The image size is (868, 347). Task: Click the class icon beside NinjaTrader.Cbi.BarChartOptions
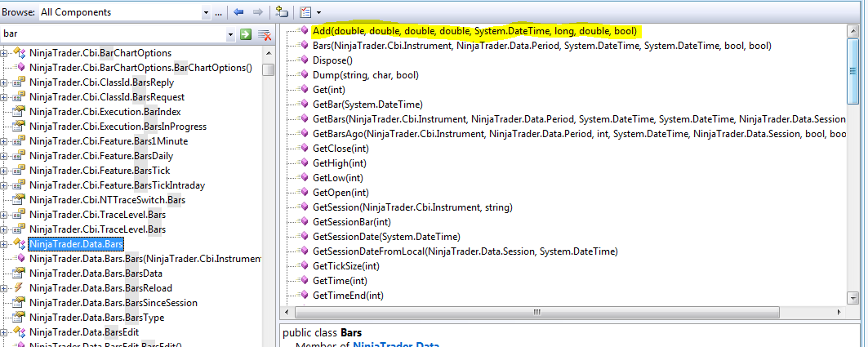pyautogui.click(x=20, y=52)
